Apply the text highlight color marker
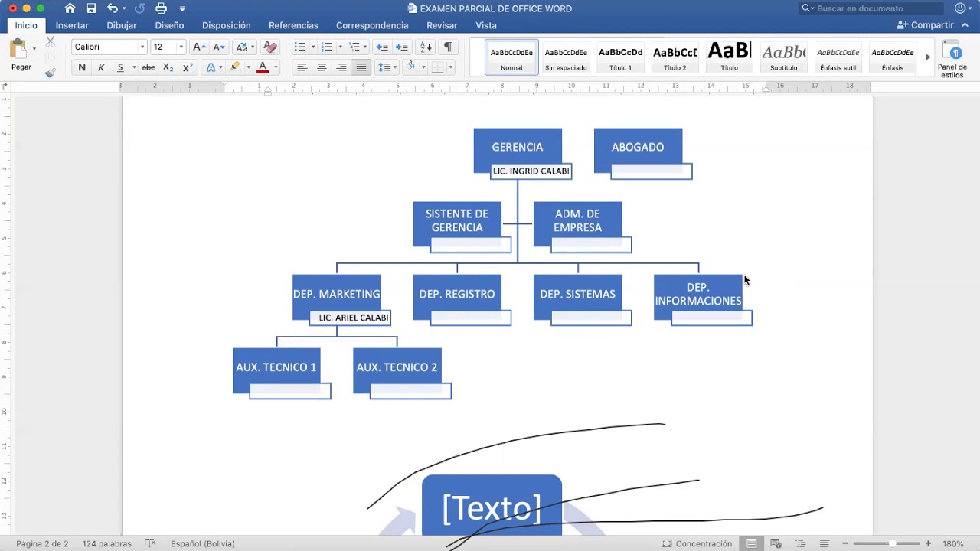Screen dimensions: 980x551 tap(235, 67)
